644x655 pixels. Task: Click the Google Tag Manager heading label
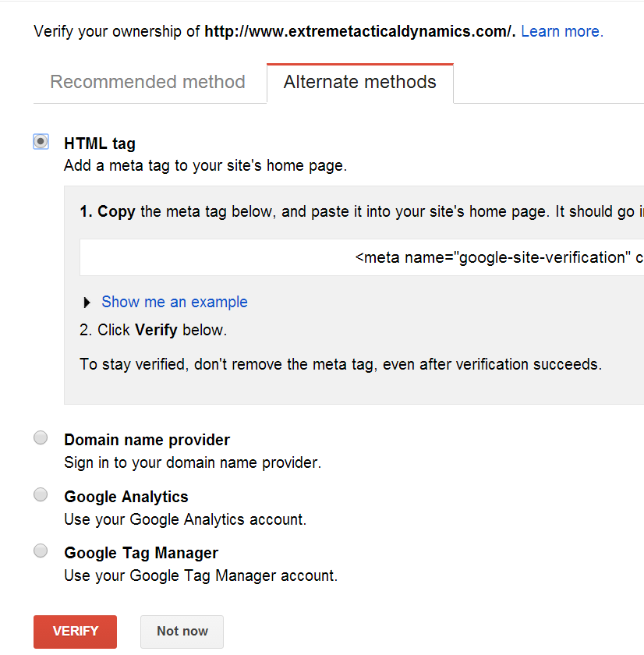[141, 553]
